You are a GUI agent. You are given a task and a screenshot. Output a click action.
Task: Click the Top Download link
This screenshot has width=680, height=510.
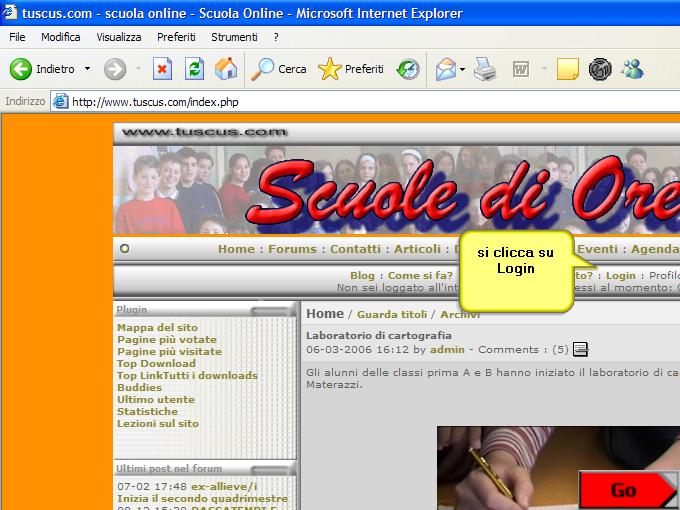pos(157,363)
